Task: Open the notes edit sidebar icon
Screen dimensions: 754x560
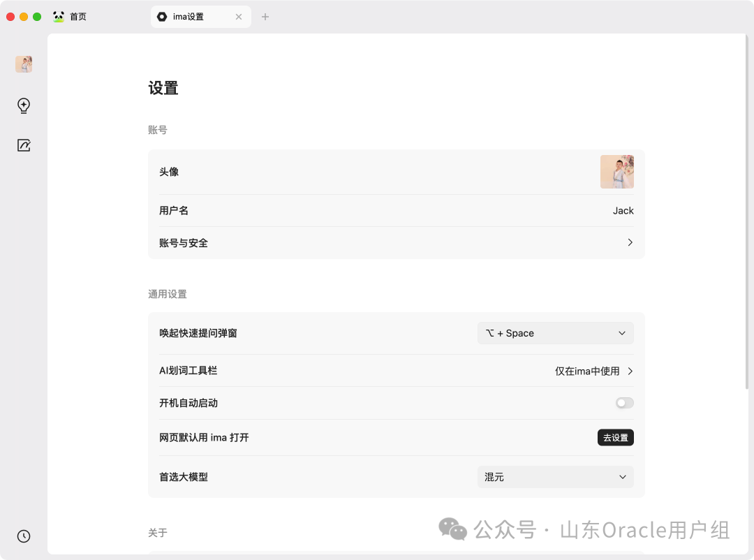Action: 24,145
